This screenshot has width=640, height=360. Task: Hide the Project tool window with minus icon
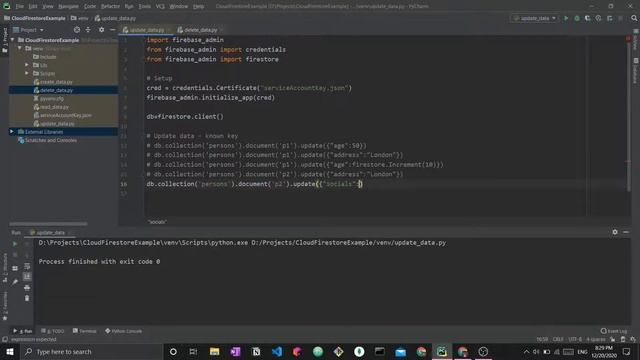tap(113, 30)
